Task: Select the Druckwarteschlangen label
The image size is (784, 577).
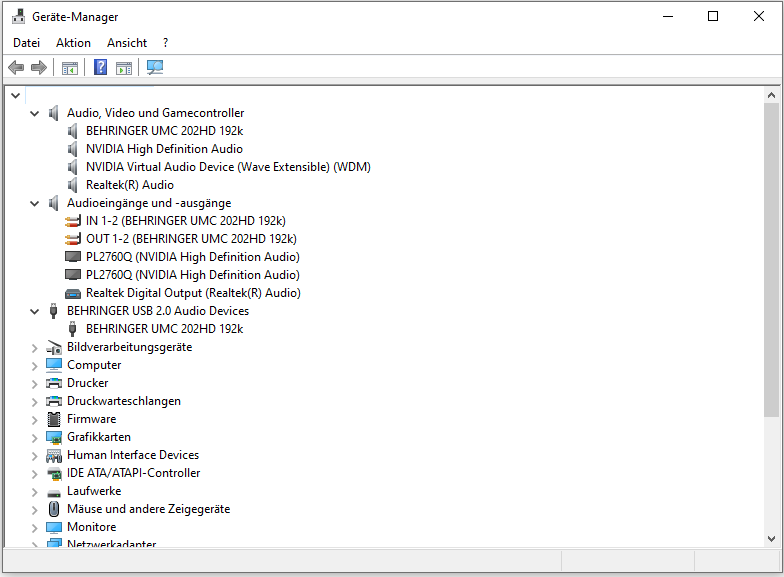Action: [124, 401]
